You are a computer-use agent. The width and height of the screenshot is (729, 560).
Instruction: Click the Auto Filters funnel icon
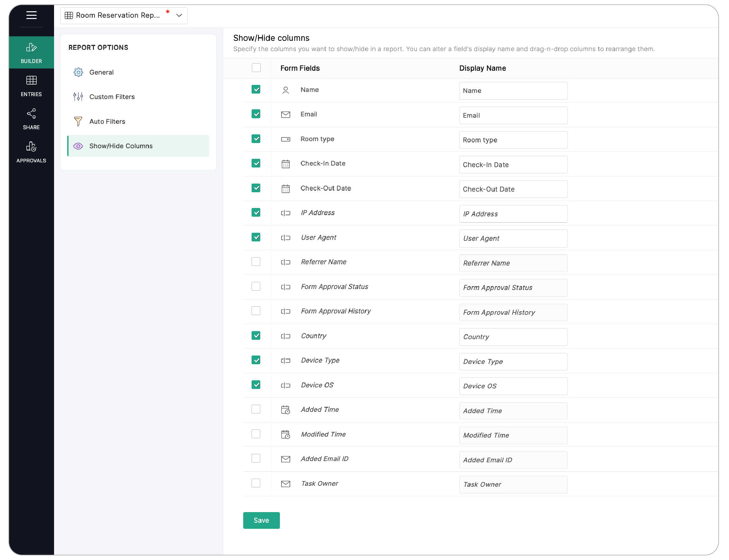pyautogui.click(x=78, y=121)
